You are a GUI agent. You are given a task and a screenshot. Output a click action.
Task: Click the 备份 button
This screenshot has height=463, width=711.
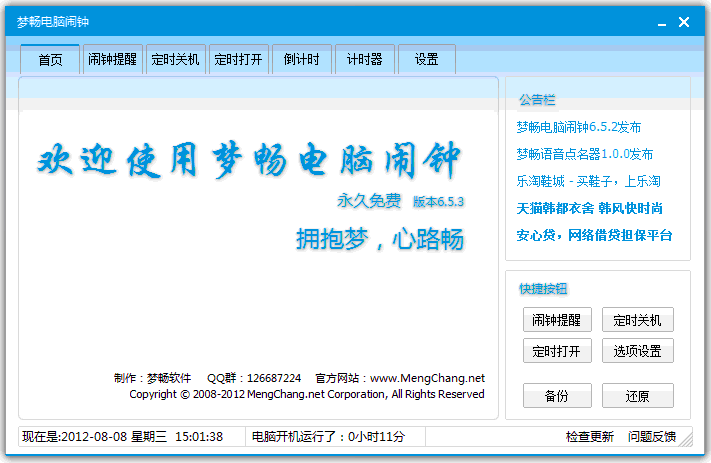click(x=557, y=395)
